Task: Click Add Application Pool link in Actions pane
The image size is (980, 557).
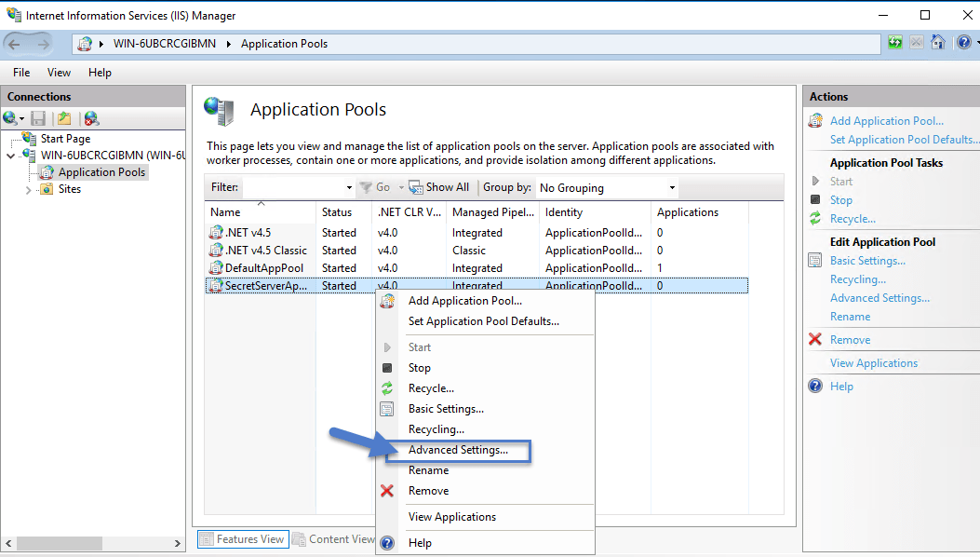Action: pos(886,121)
